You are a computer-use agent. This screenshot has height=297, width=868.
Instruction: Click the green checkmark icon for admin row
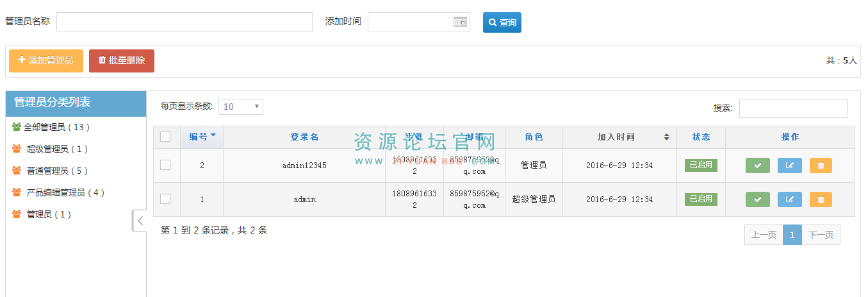758,199
